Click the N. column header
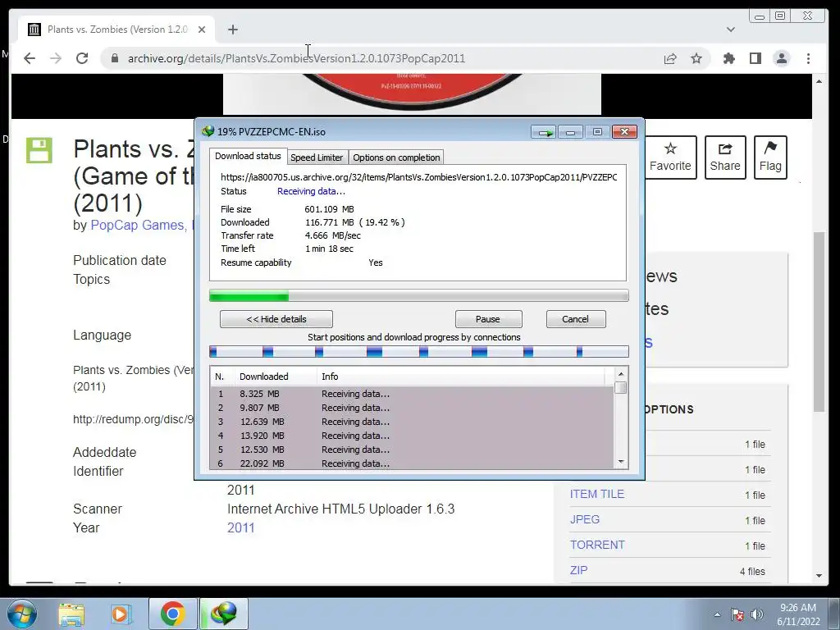 222,377
